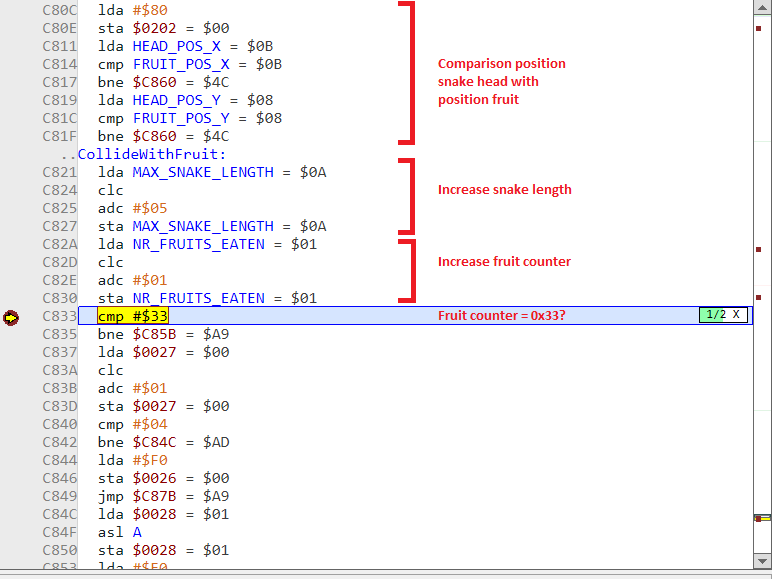Select 'bne $C860' line at address C817
Image resolution: width=772 pixels, height=579 pixels.
click(x=163, y=82)
